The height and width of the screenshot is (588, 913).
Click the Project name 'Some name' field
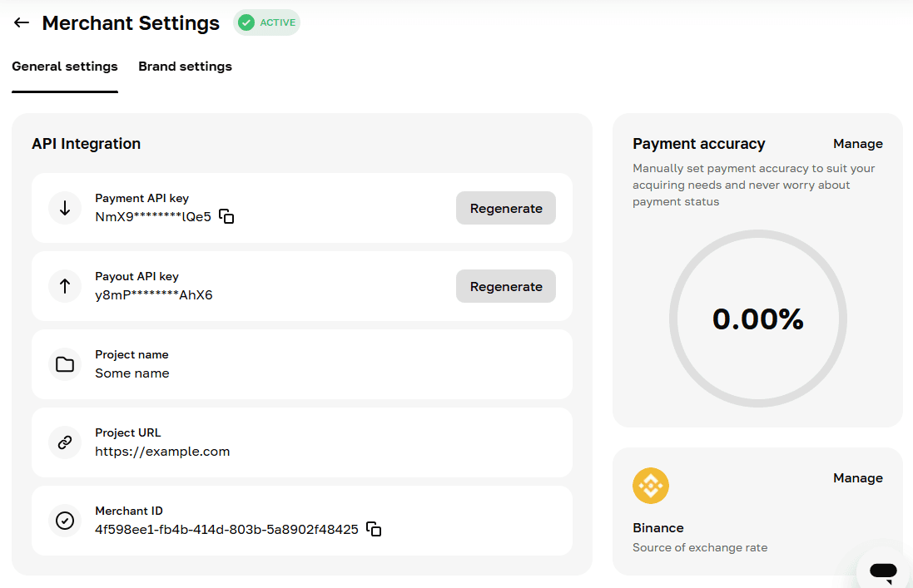point(302,364)
